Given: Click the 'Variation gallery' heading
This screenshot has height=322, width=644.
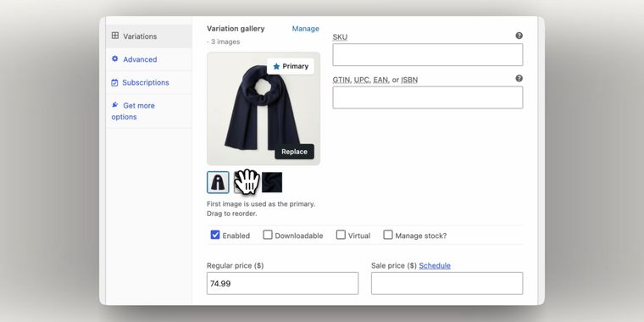Looking at the screenshot, I should (x=236, y=29).
